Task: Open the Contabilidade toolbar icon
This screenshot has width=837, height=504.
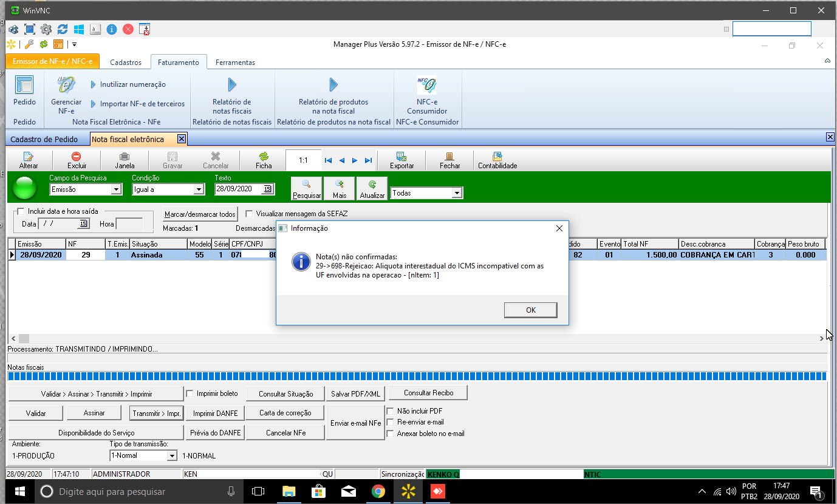Action: (x=497, y=157)
